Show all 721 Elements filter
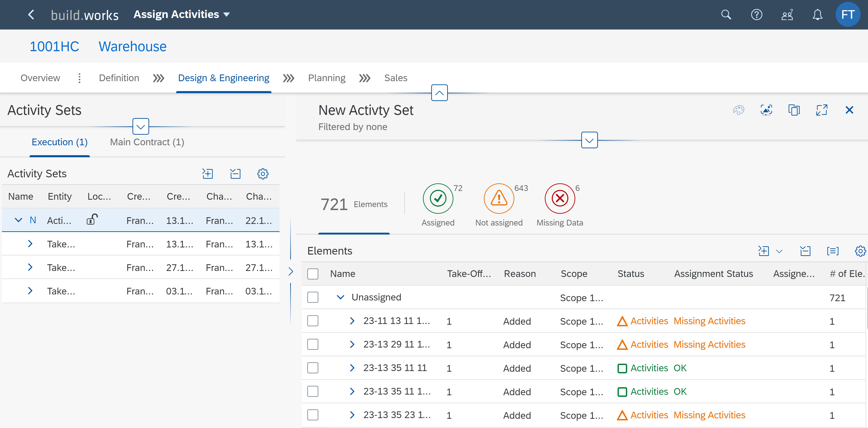 point(354,204)
